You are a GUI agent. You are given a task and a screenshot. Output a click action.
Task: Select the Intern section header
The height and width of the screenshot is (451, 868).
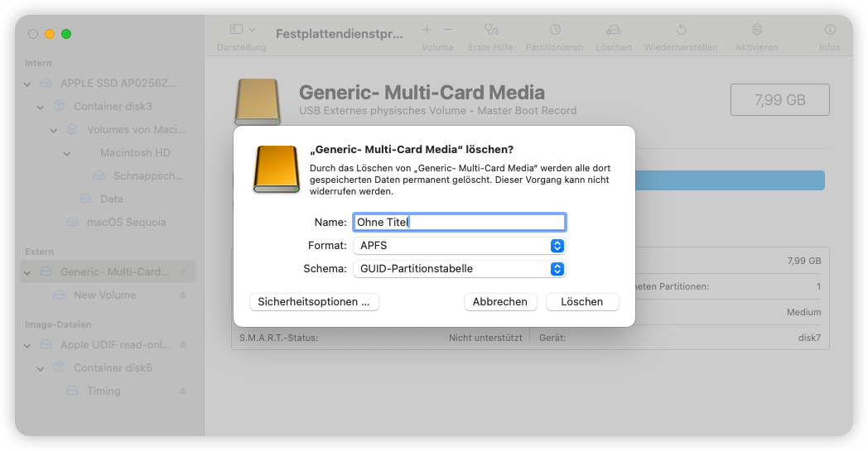pyautogui.click(x=38, y=63)
